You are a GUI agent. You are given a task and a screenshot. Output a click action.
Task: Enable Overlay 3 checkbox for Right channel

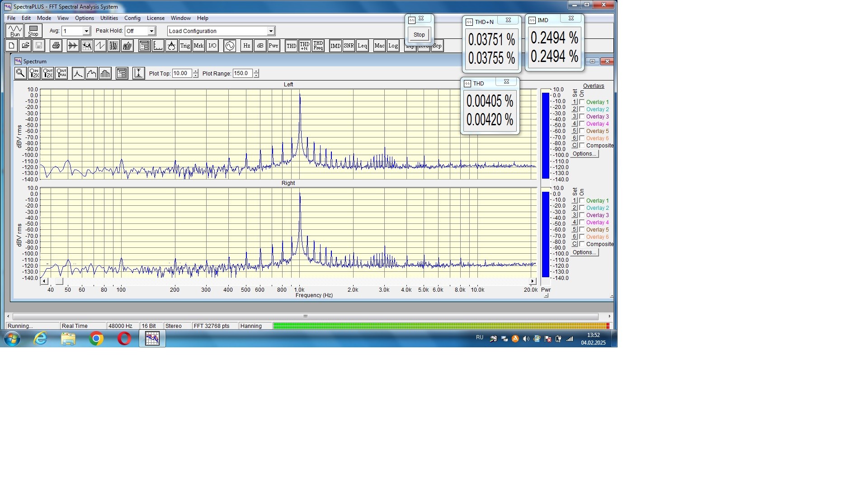582,215
